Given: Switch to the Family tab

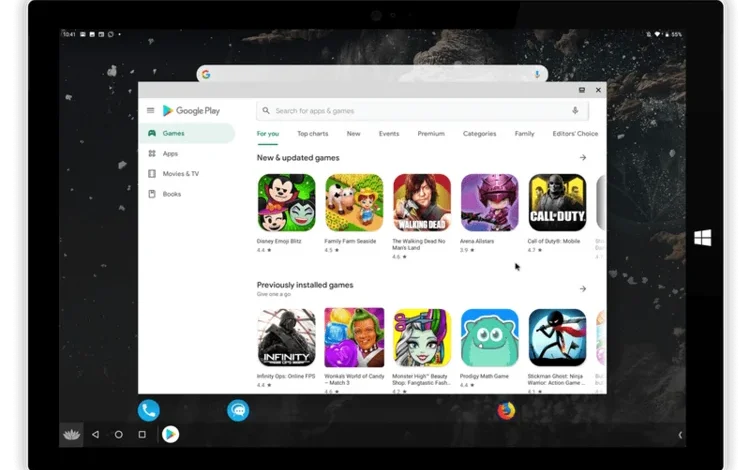Looking at the screenshot, I should coord(524,133).
